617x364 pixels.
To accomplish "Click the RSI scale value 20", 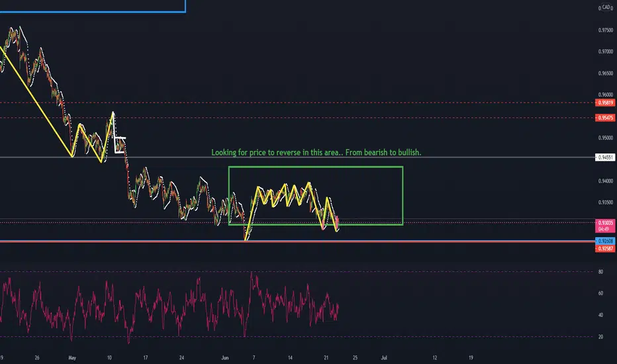I will [x=600, y=337].
